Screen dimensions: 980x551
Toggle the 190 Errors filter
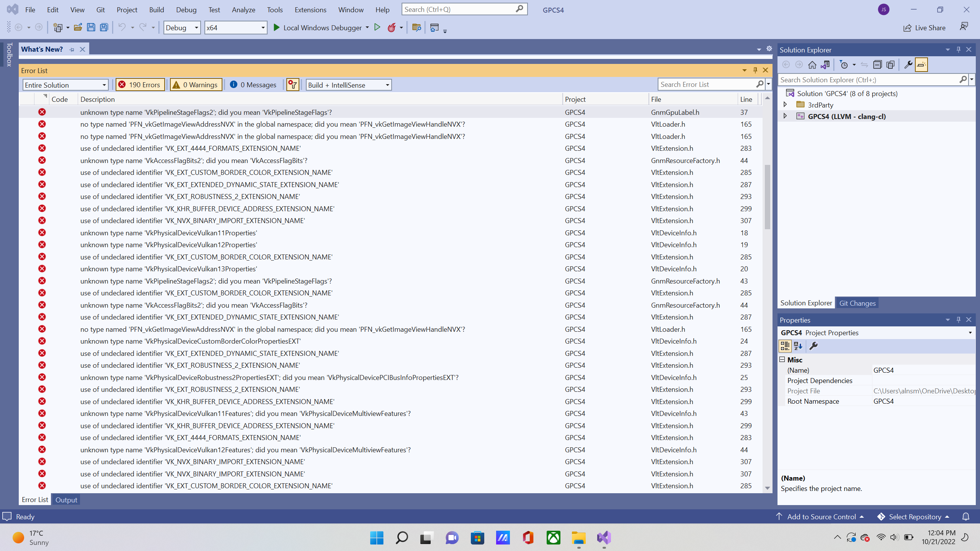point(140,85)
